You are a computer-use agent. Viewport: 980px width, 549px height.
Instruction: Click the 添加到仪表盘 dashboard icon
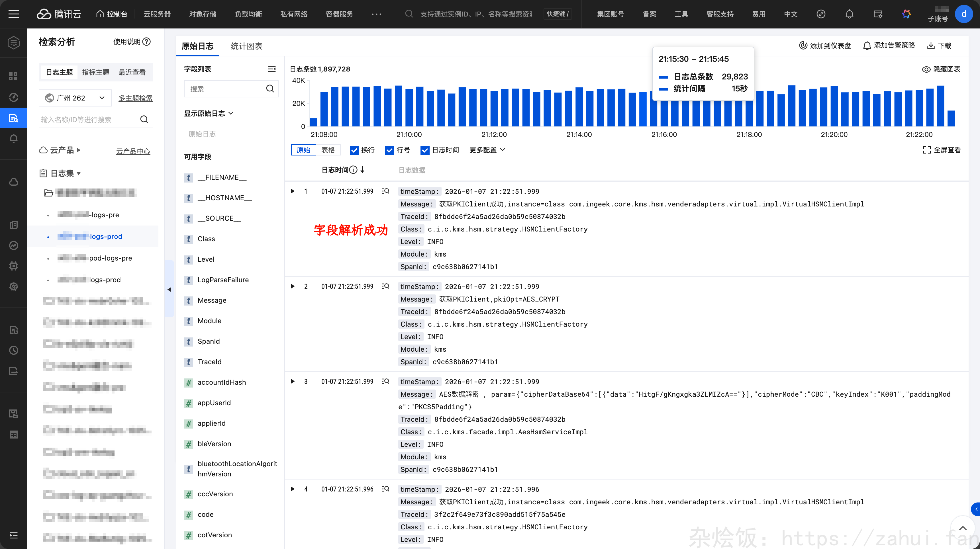pos(803,46)
